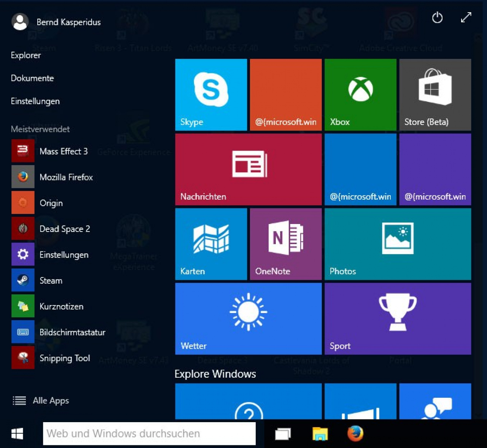The image size is (487, 448).
Task: Launch Firefox from the taskbar
Action: click(355, 433)
